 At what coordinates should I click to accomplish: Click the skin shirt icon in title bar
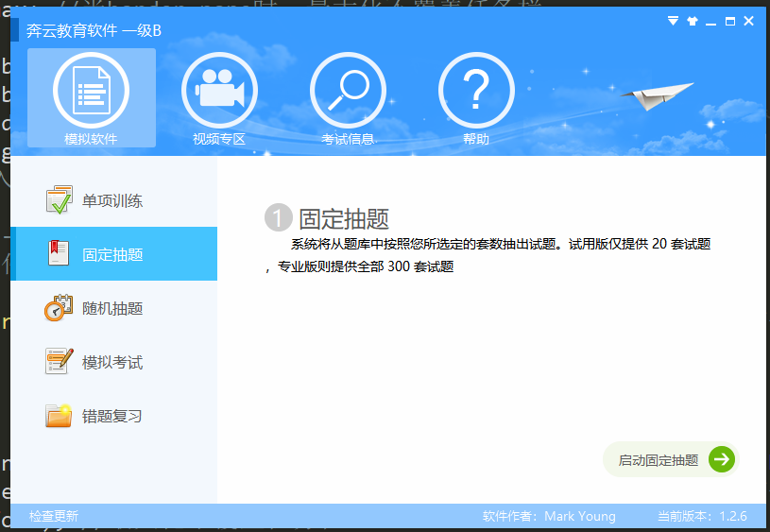coord(692,21)
